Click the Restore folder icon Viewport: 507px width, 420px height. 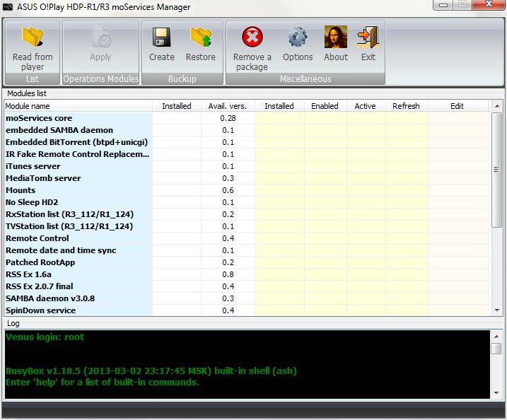201,37
